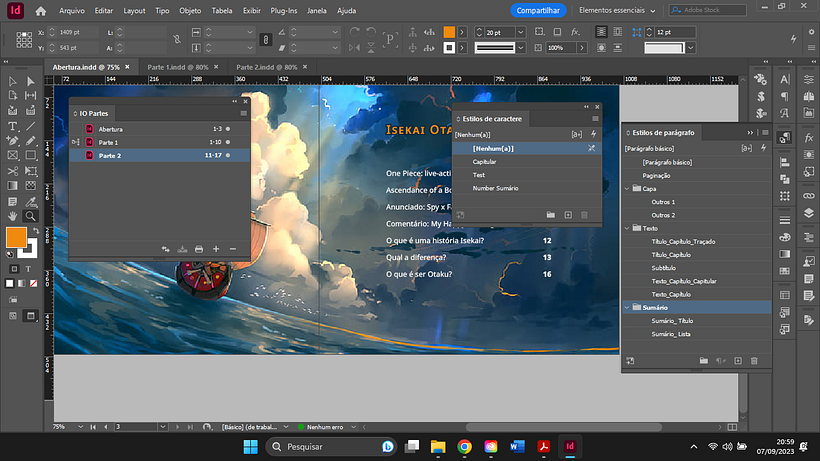Toggle swap fill and stroke arrow
820x461 pixels.
(x=36, y=230)
